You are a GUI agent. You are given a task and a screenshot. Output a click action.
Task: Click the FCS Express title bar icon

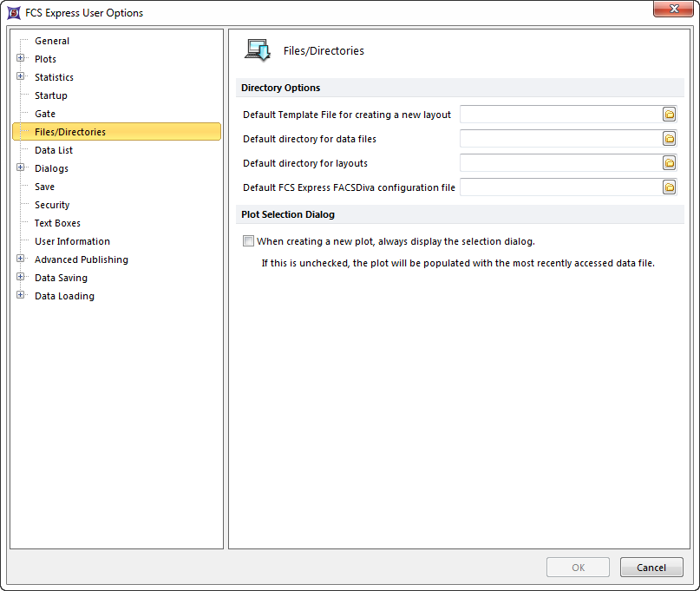pyautogui.click(x=14, y=13)
